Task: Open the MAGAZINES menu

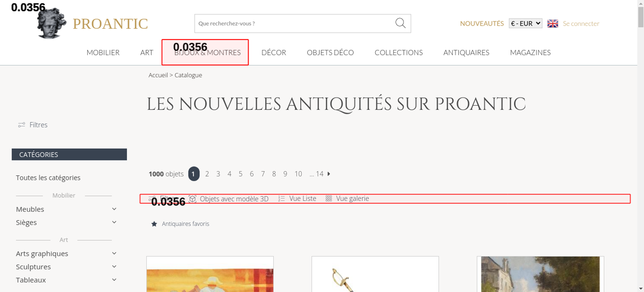Action: tap(530, 52)
